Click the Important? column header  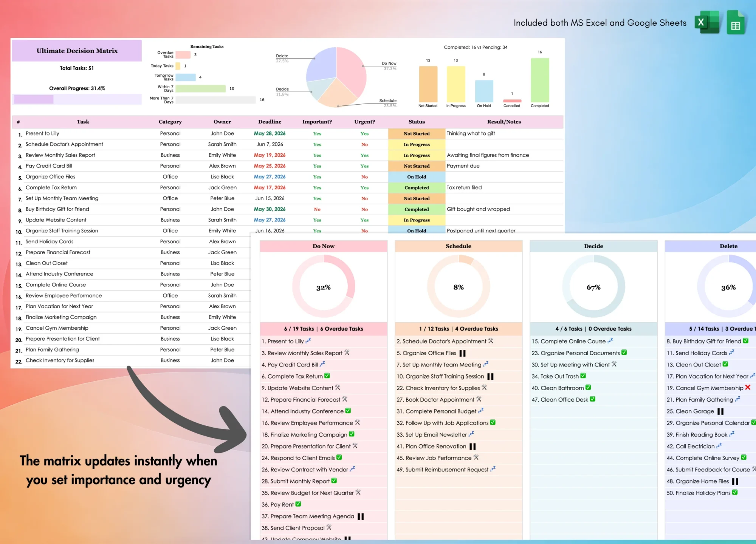(x=317, y=122)
